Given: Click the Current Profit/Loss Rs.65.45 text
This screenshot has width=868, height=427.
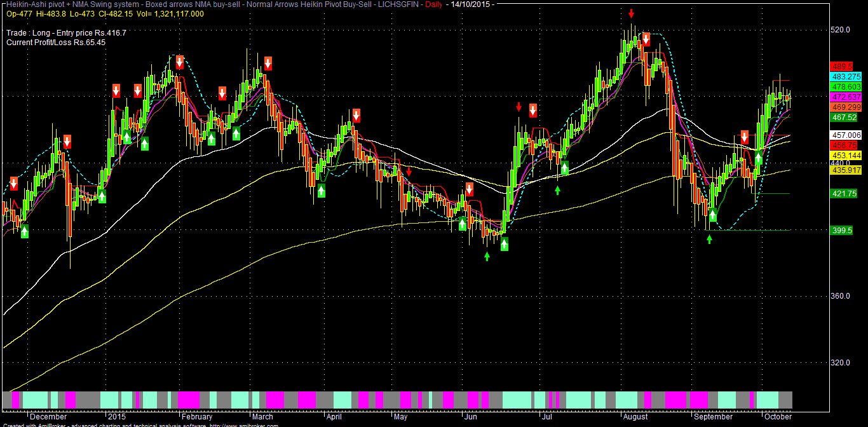Looking at the screenshot, I should pos(56,42).
